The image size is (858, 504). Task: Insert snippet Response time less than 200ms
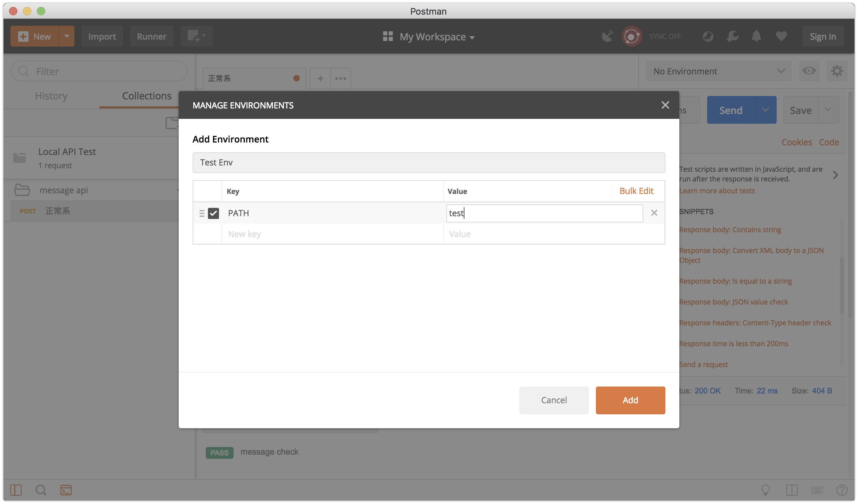click(x=734, y=344)
